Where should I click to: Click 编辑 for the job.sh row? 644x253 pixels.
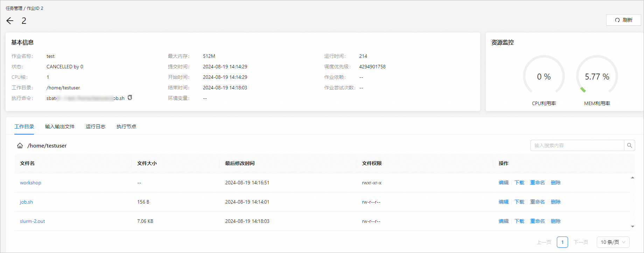point(504,202)
